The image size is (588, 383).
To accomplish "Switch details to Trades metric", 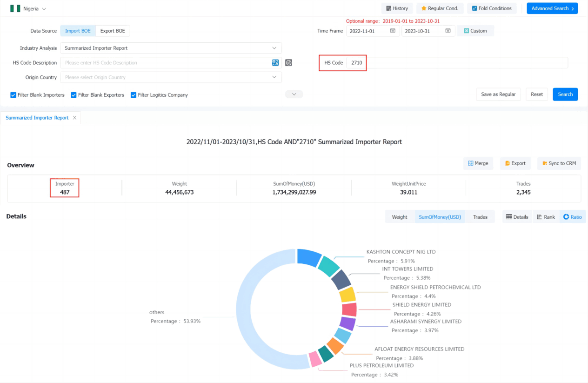I will [x=481, y=217].
